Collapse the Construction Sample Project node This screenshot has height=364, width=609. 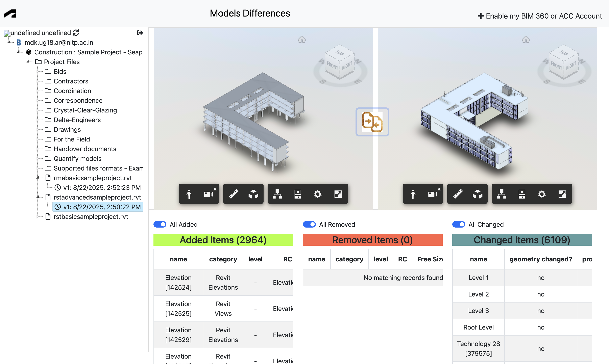[19, 52]
